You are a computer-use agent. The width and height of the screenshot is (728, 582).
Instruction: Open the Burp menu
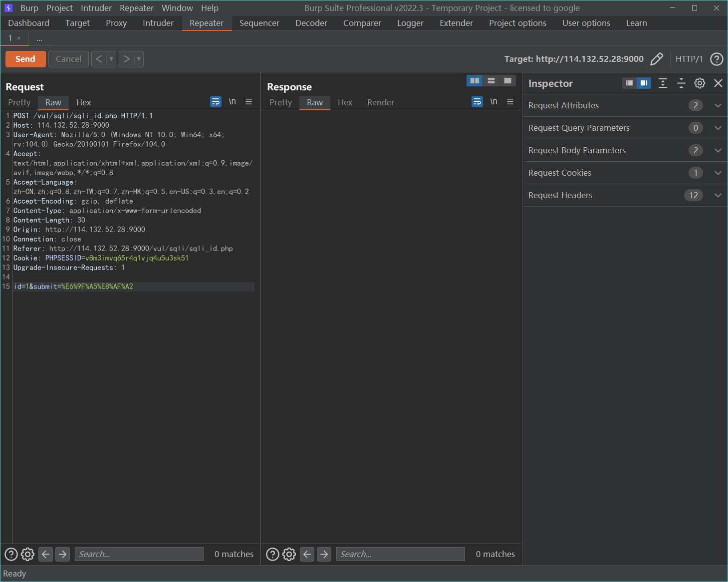(29, 8)
